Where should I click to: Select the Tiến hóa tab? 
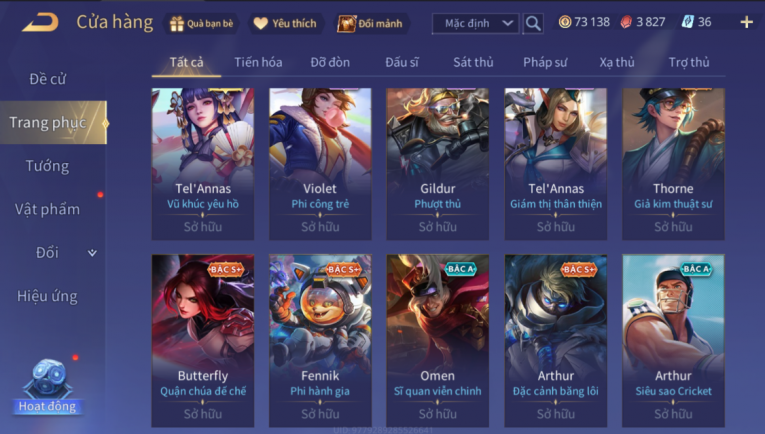pyautogui.click(x=258, y=62)
